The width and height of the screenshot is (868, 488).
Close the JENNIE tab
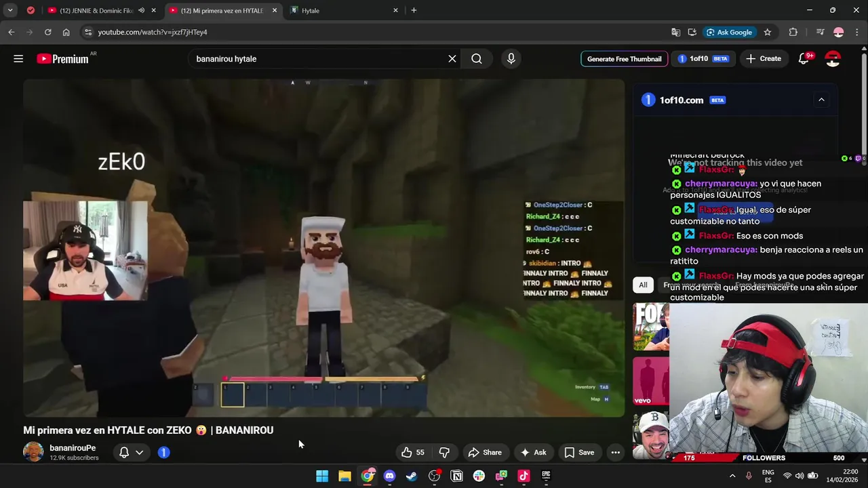point(154,10)
